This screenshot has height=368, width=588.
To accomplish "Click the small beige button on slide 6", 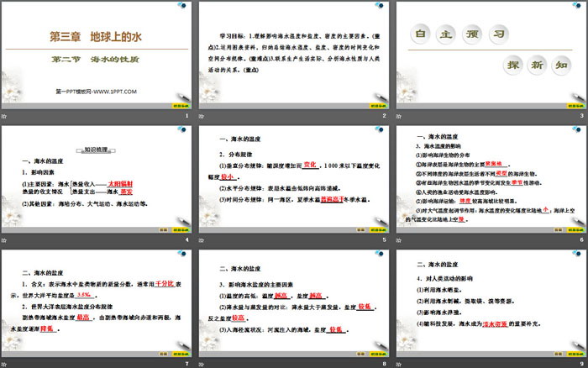I will point(559,230).
